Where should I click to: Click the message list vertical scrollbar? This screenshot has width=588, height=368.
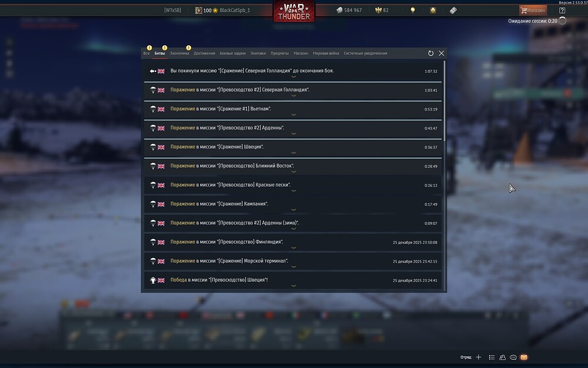445,175
